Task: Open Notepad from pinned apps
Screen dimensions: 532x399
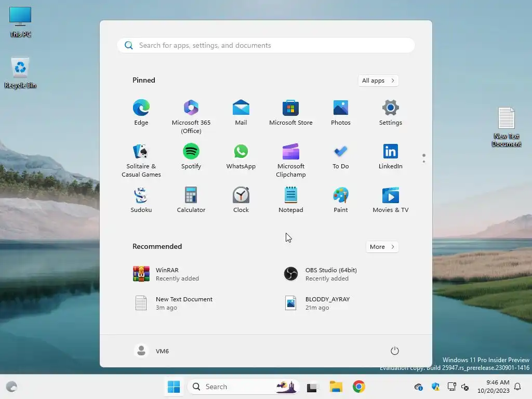Action: pyautogui.click(x=291, y=200)
